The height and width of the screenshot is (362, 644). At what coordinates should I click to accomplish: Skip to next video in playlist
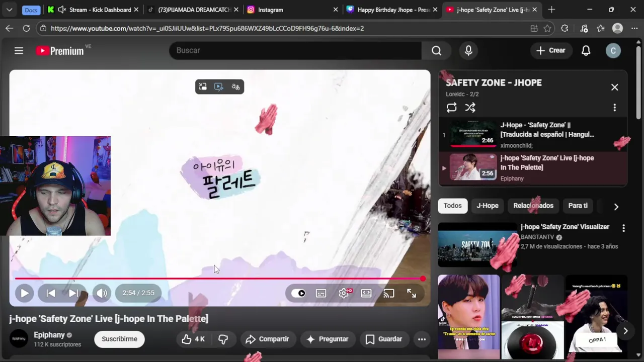coord(73,293)
